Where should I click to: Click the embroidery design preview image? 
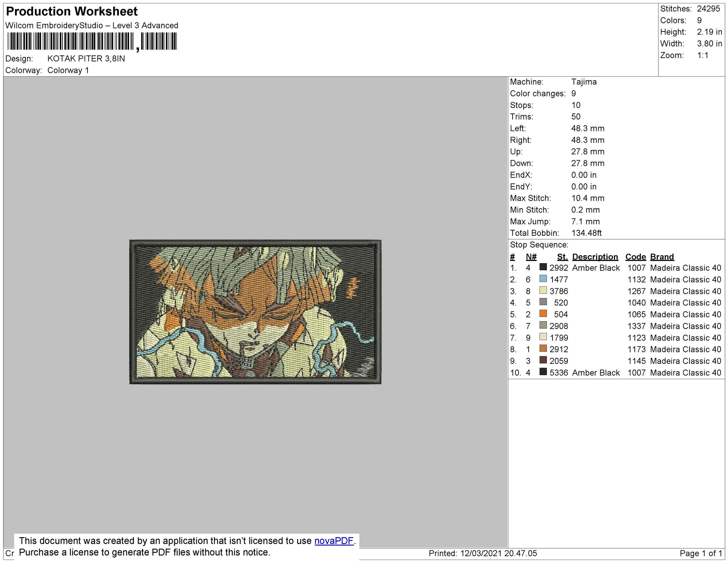point(255,311)
